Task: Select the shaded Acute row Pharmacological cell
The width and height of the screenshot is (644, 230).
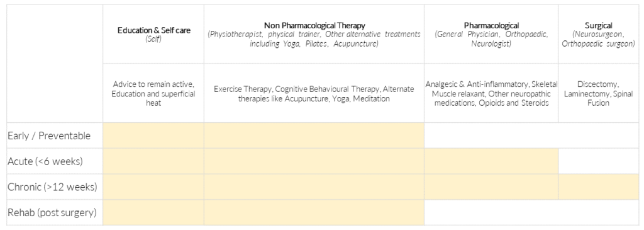Action: pos(491,161)
